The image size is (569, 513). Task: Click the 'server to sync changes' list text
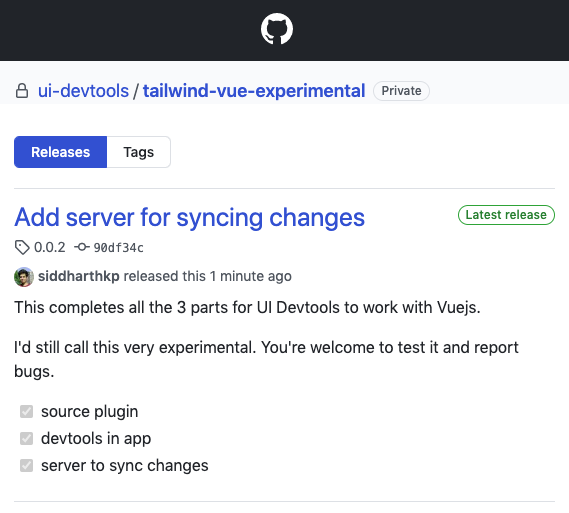(x=125, y=466)
